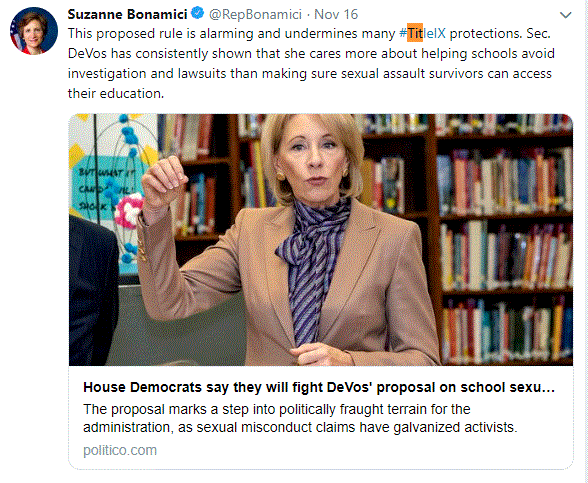Visit the @RepBonamici handle

pos(255,14)
